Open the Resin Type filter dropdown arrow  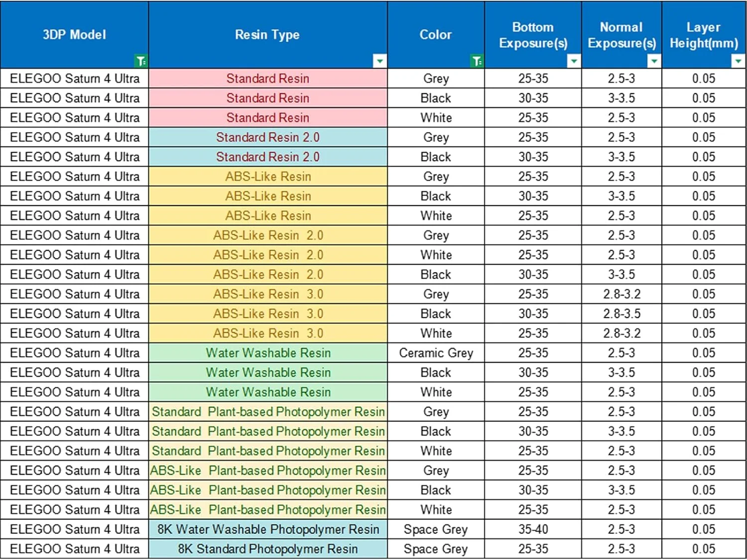[x=379, y=61]
